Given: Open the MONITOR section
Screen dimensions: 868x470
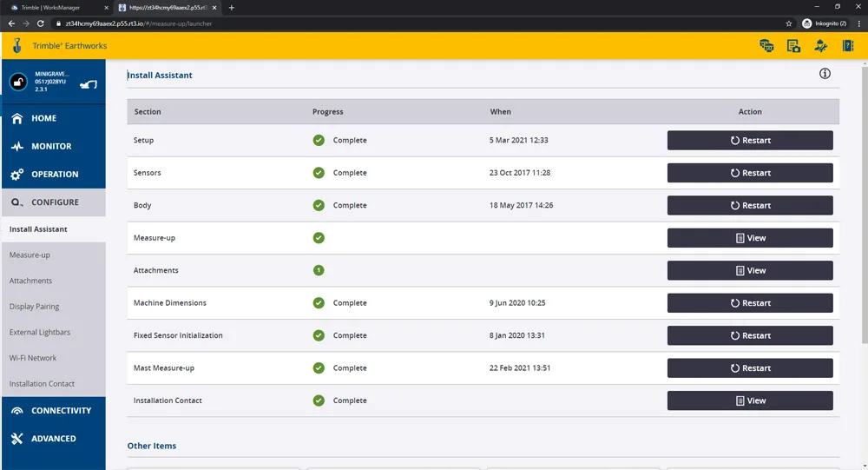Looking at the screenshot, I should (53, 146).
